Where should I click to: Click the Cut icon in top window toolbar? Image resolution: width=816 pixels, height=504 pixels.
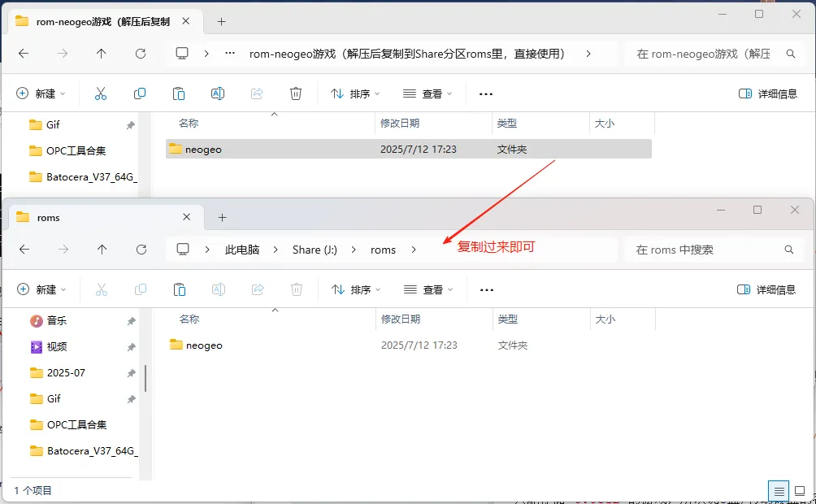click(101, 93)
